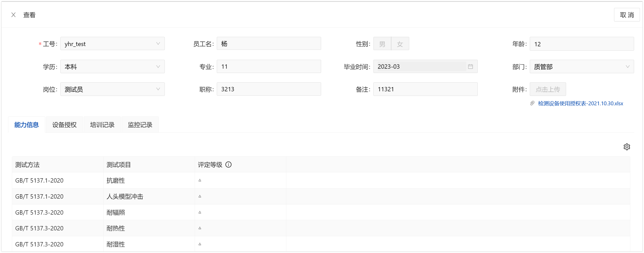Open the 监控记录 tab

coord(140,125)
